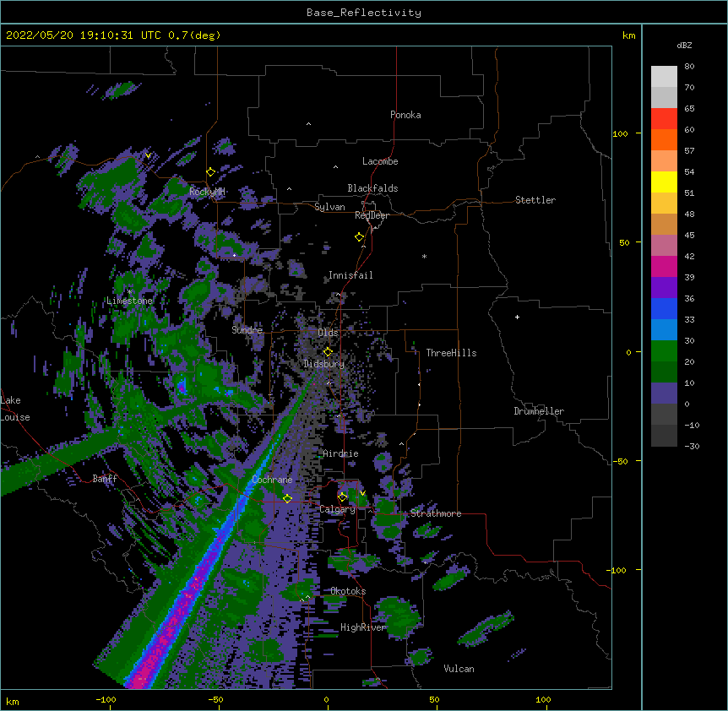Select the orange legend swatch below 60
The width and height of the screenshot is (728, 711).
664,139
